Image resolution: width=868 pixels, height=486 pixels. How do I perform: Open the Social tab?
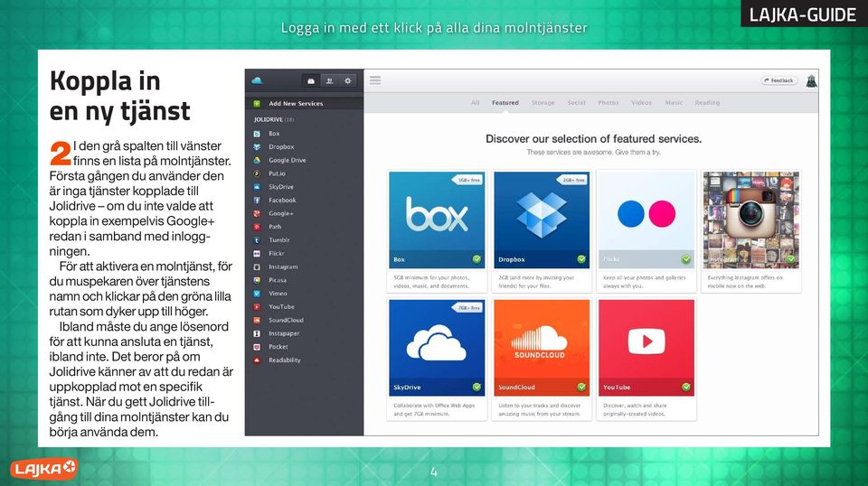(x=576, y=102)
